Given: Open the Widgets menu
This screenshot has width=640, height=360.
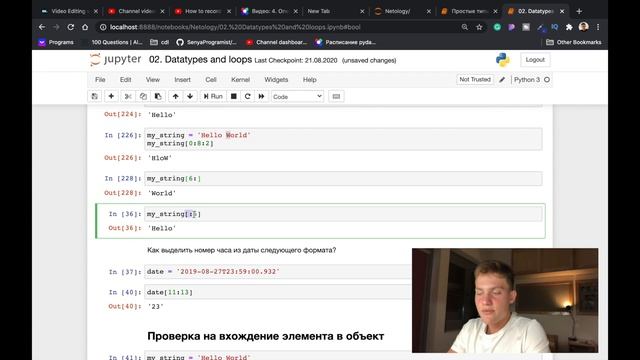Looking at the screenshot, I should coord(276,80).
